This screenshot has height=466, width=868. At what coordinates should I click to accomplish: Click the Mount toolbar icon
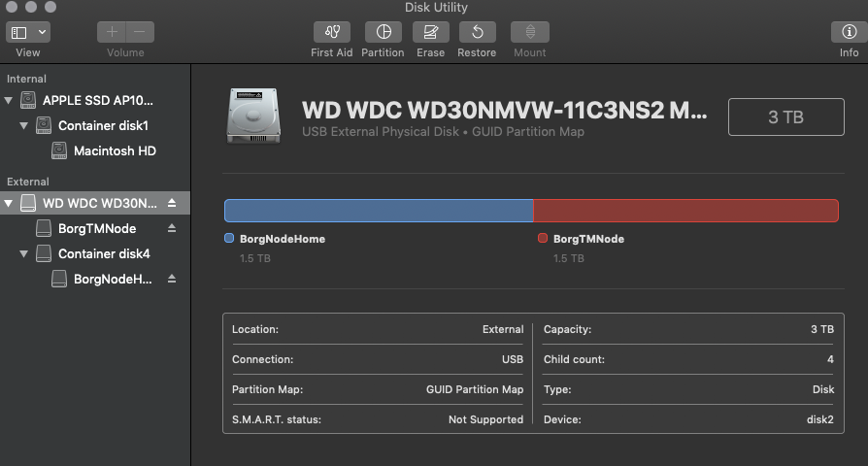click(530, 32)
